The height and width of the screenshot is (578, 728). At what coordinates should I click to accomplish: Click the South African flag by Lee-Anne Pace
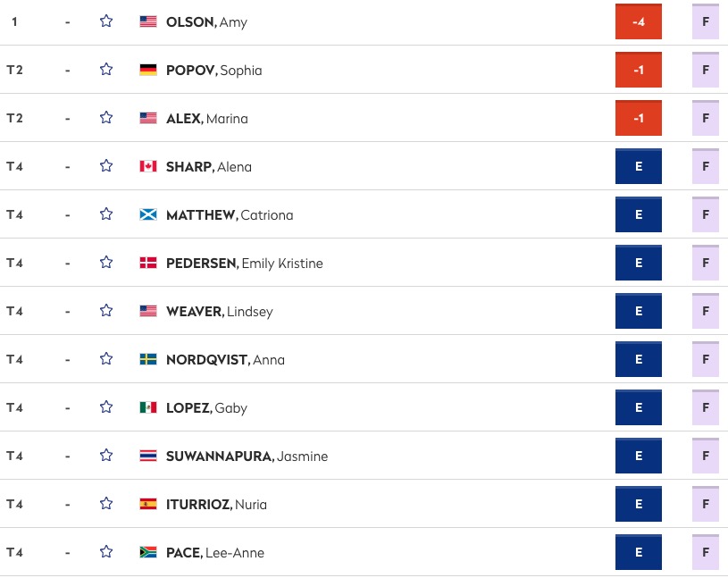click(148, 552)
